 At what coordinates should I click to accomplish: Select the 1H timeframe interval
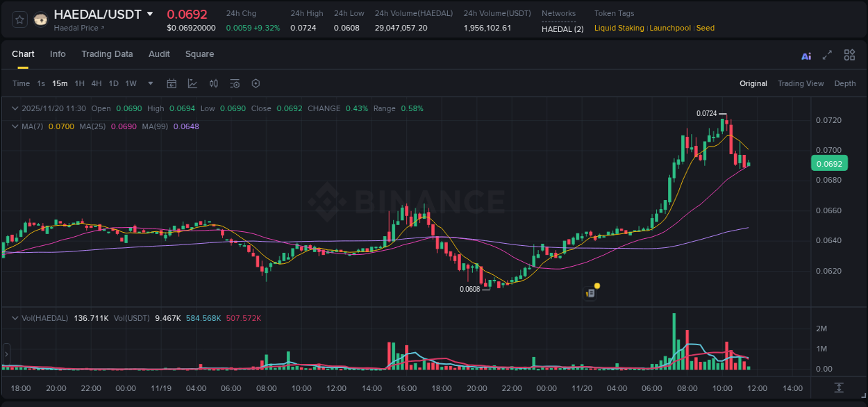click(x=78, y=83)
